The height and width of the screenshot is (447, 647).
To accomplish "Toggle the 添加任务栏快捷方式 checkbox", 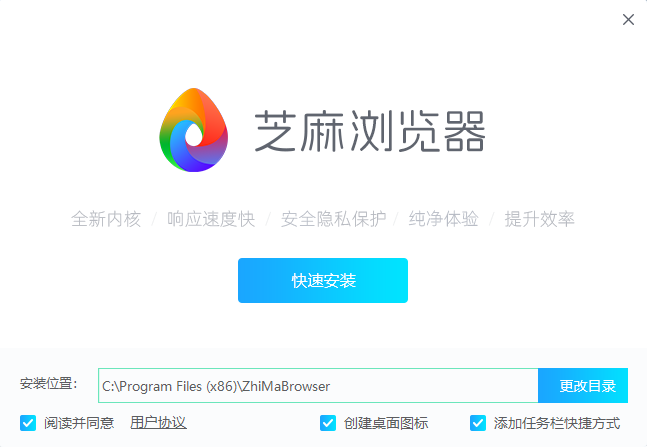I will tap(478, 423).
